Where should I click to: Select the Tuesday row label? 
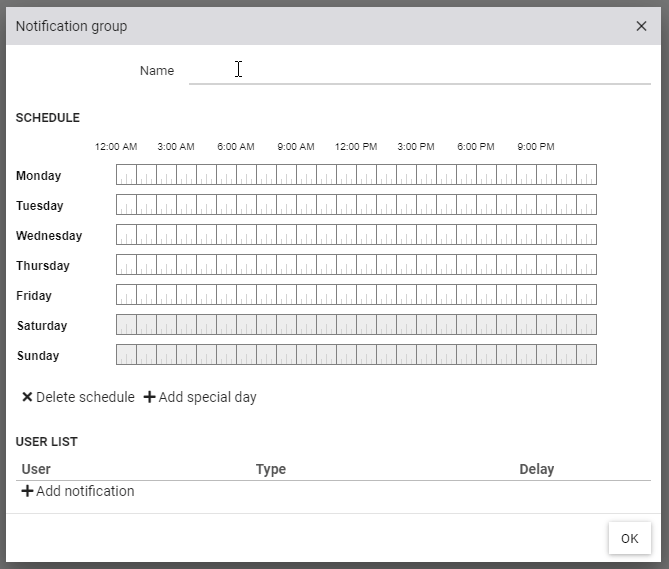pyautogui.click(x=40, y=206)
